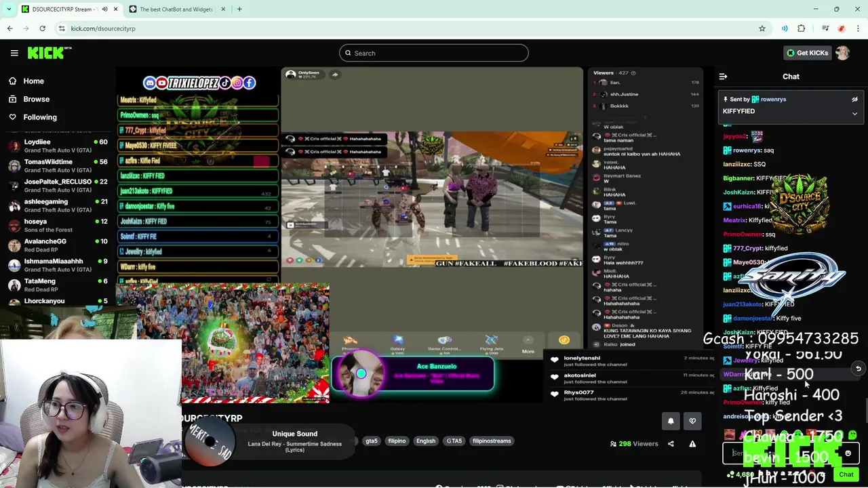The height and width of the screenshot is (488, 868).
Task: Open ashleegaming channel in sidebar
Action: [x=57, y=205]
